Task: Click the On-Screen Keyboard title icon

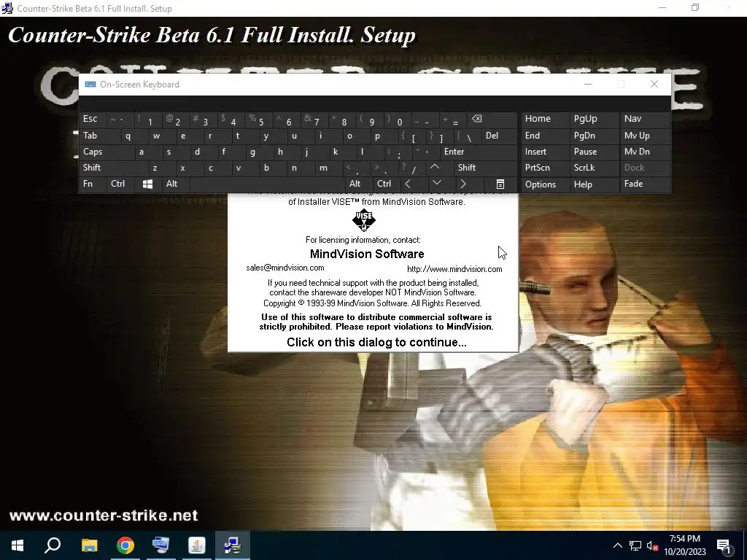Action: tap(90, 85)
